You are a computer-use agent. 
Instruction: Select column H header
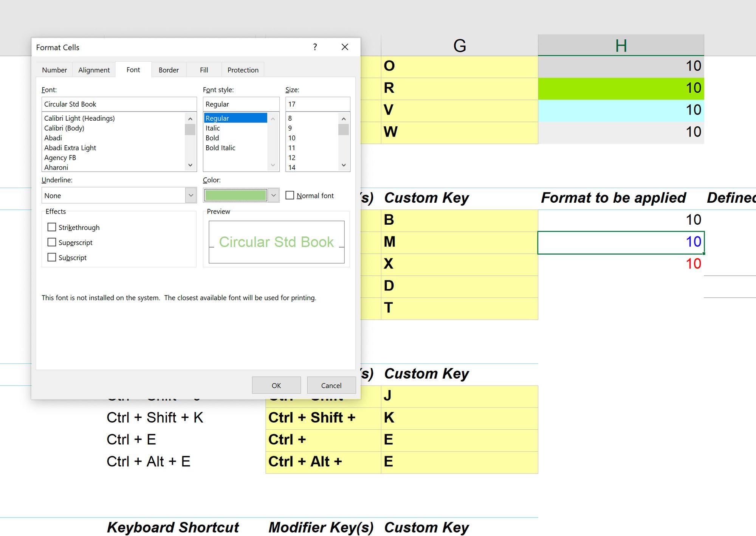pos(621,45)
